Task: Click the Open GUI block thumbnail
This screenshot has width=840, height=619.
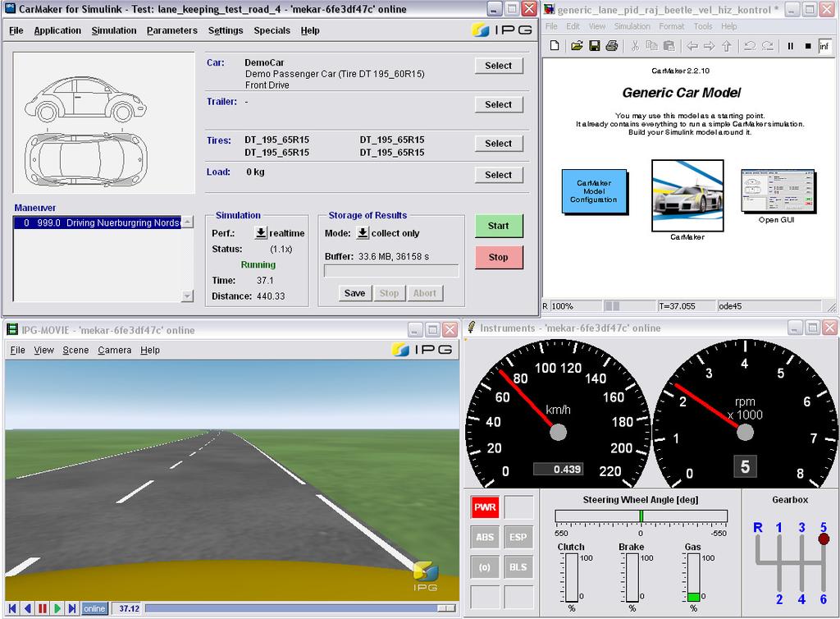Action: pyautogui.click(x=778, y=191)
